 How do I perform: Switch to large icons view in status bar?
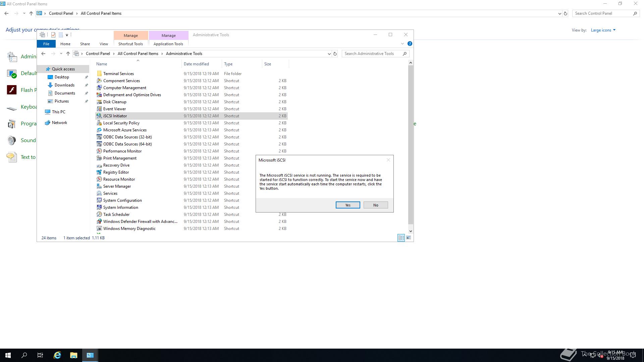409,238
